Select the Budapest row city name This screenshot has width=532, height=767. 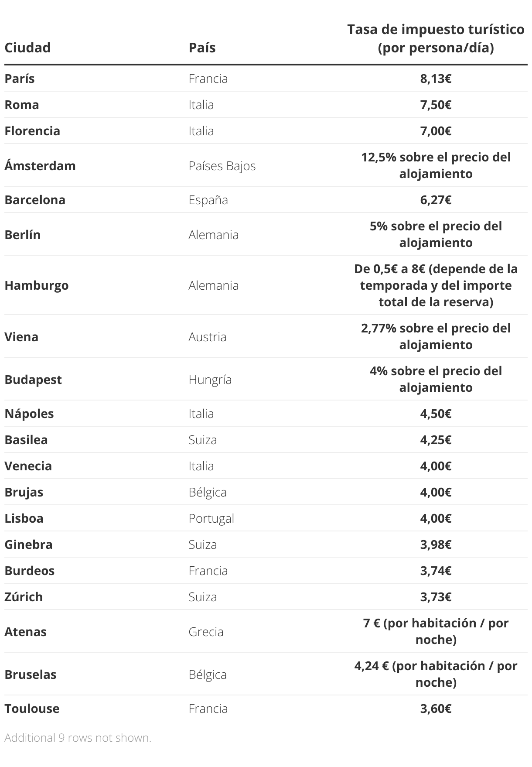click(33, 380)
